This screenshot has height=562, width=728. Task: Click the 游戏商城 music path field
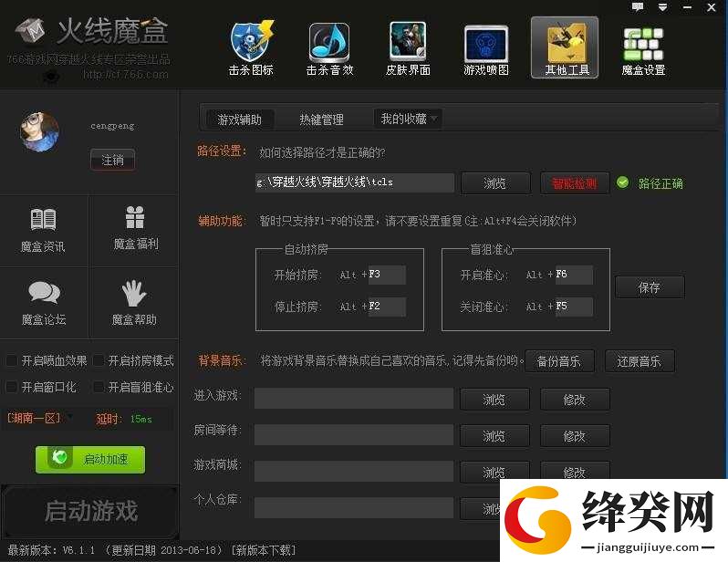(354, 471)
